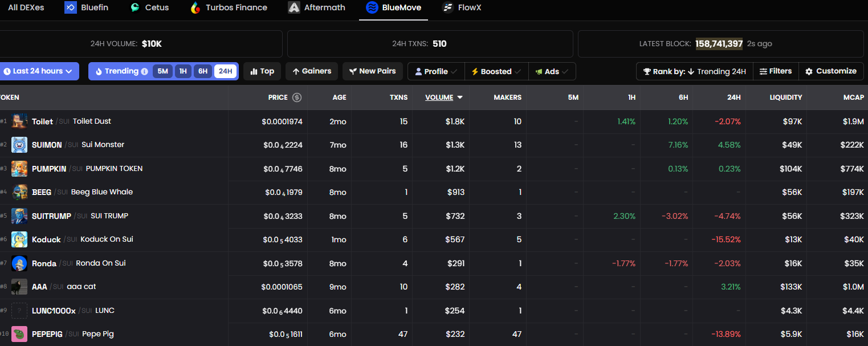
Task: Click the Top button
Action: [262, 71]
